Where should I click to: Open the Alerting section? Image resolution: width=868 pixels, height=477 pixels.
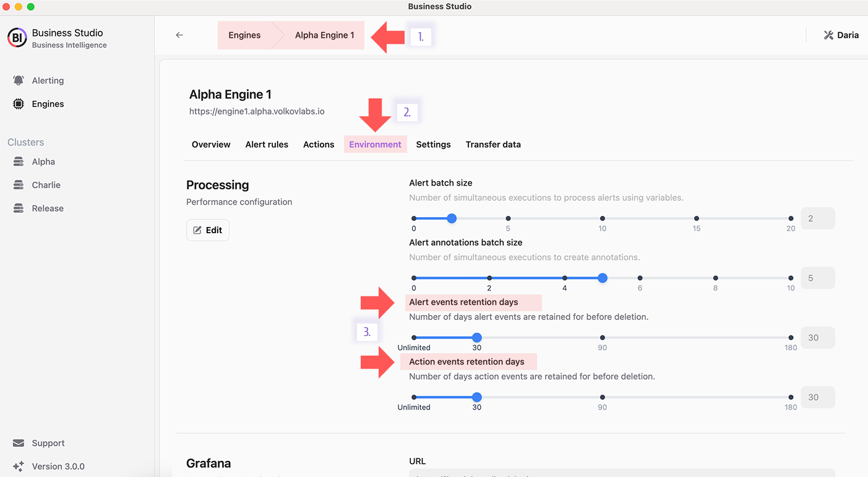(48, 80)
